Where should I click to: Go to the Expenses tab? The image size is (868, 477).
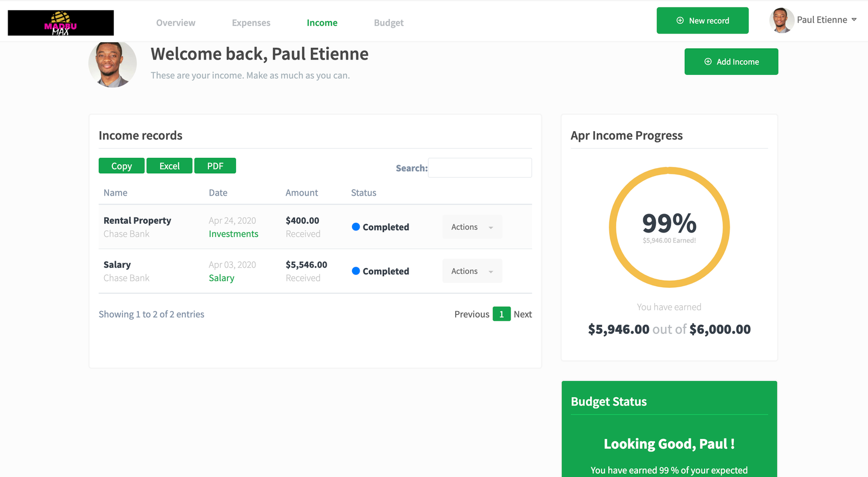[251, 23]
